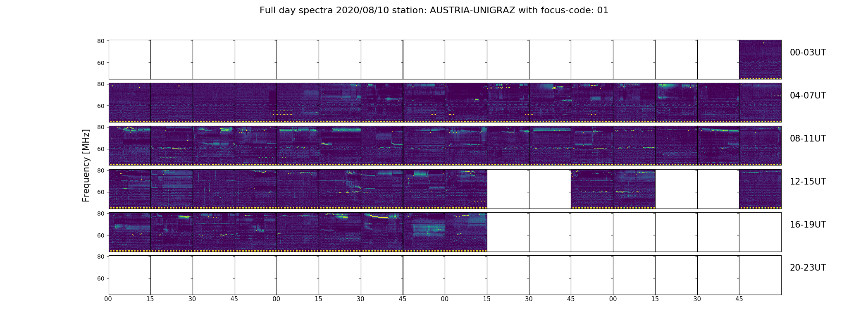Click the "20-23UT" row label
The height and width of the screenshot is (331, 868).
click(x=808, y=268)
